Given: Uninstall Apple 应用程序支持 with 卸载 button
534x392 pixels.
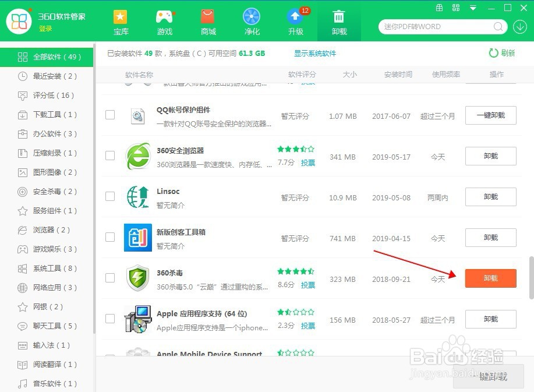Looking at the screenshot, I should pos(490,319).
